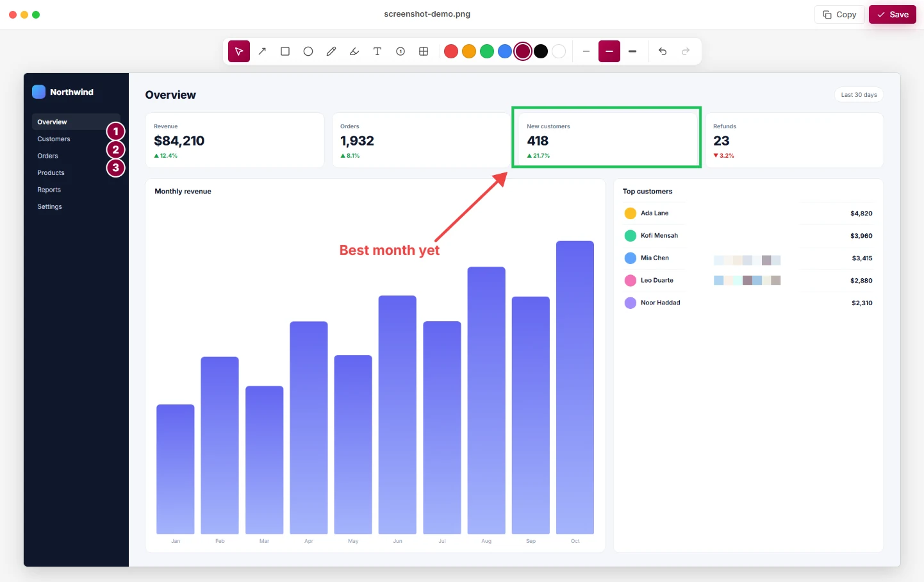Click Overview in the Northwind sidebar
Viewport: 924px width, 582px height.
[x=76, y=122]
